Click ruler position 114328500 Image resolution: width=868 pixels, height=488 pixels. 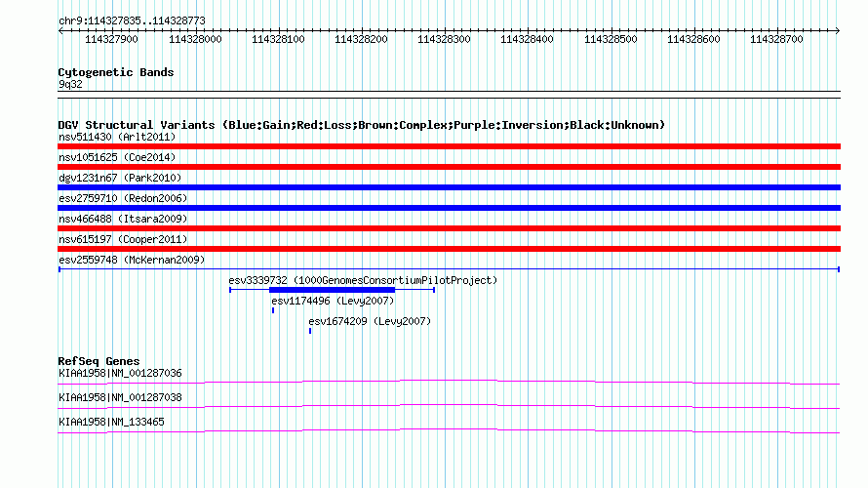611,39
